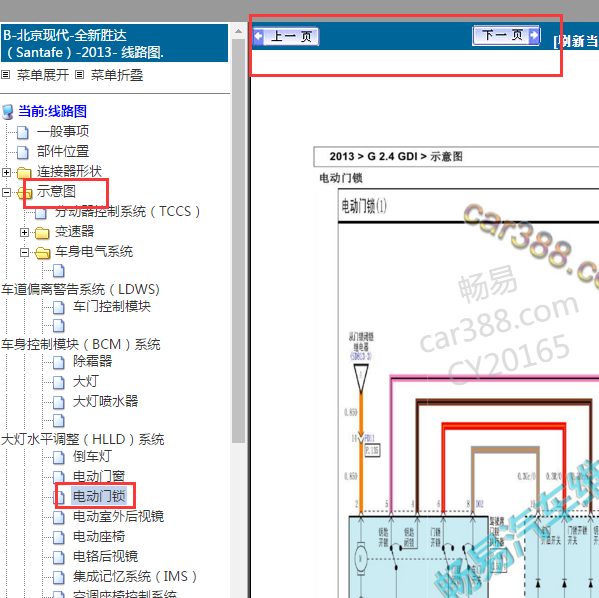This screenshot has height=598, width=599.
Task: Click the sidebar vertical scrollbar thumb
Action: click(x=238, y=241)
